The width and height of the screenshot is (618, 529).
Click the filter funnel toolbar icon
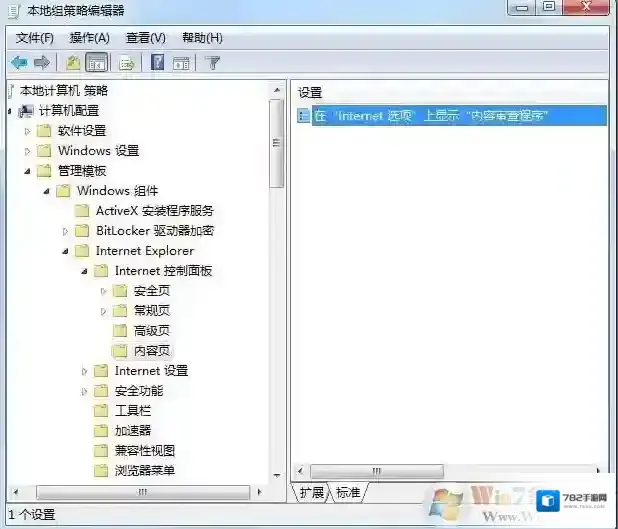(x=213, y=63)
